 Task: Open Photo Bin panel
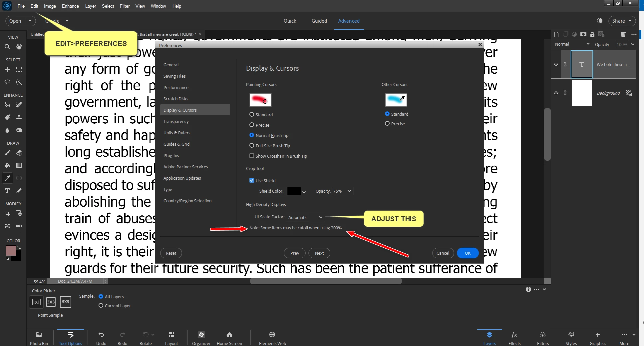point(39,338)
